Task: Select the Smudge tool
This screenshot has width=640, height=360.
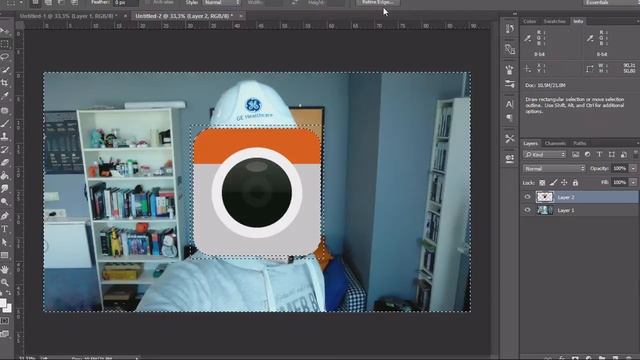Action: pyautogui.click(x=4, y=189)
